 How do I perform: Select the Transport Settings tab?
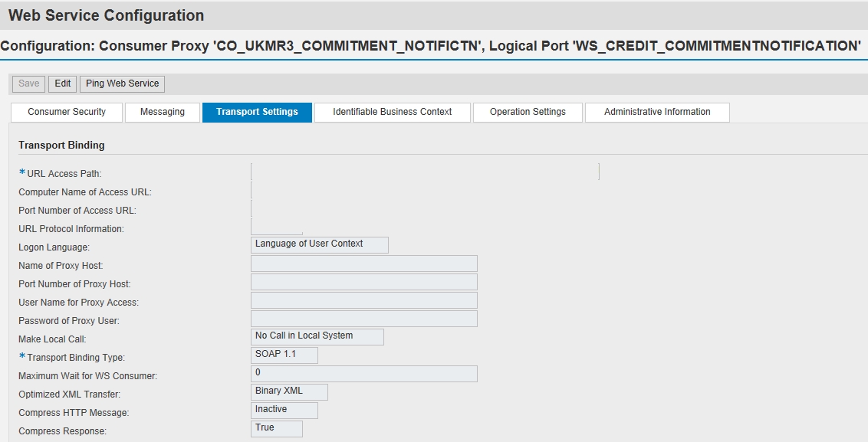pos(258,112)
